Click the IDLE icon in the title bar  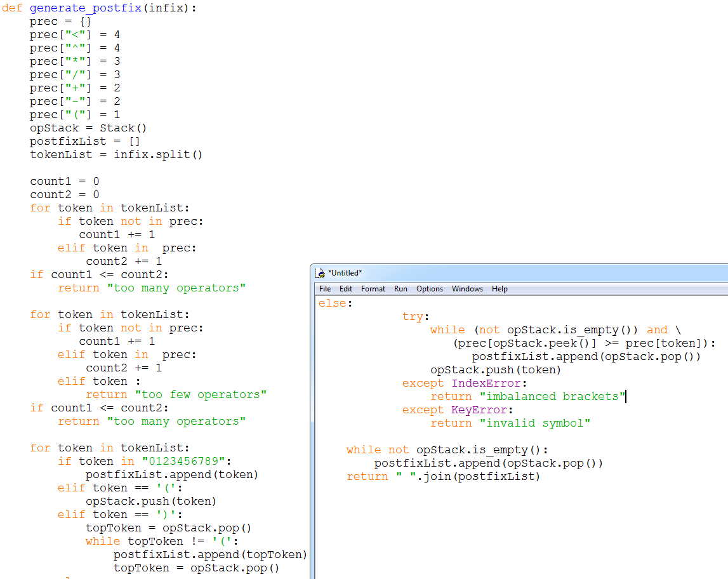(x=321, y=272)
